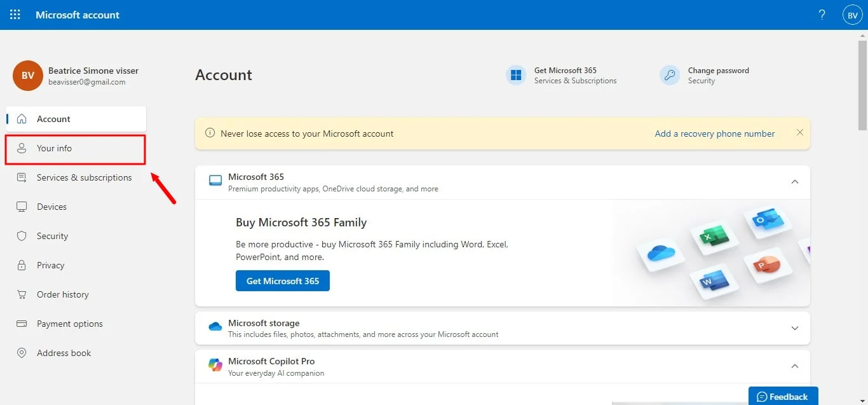Select Security in the sidebar
Image resolution: width=868 pixels, height=405 pixels.
click(76, 236)
